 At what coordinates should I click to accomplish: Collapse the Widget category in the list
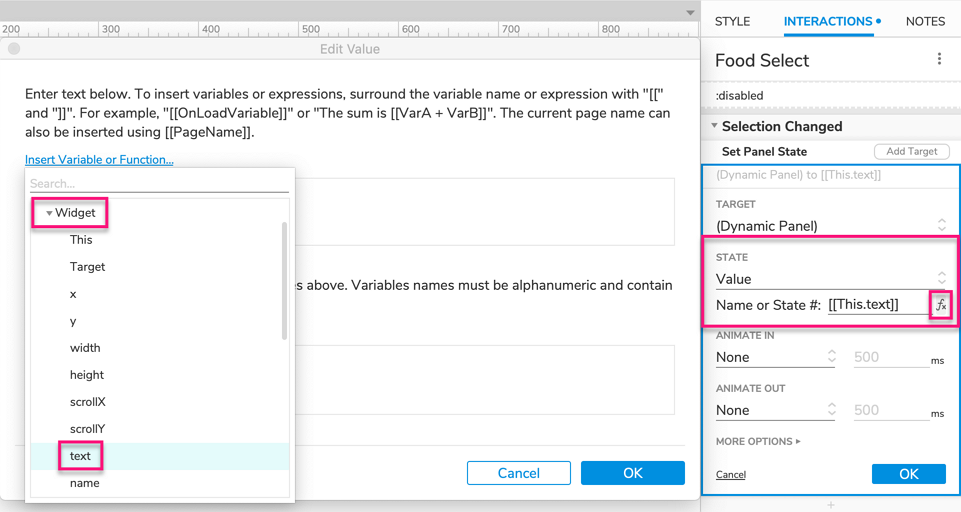[x=49, y=213]
